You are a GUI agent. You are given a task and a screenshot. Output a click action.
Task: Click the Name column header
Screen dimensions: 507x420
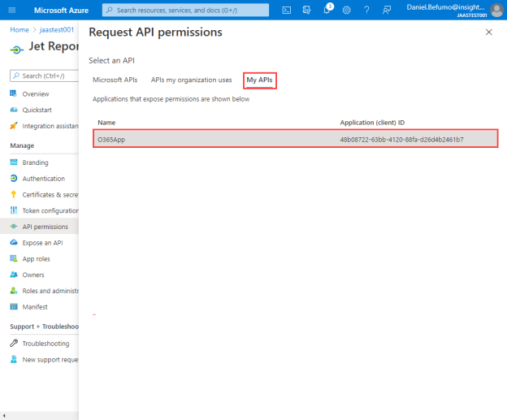(x=106, y=123)
